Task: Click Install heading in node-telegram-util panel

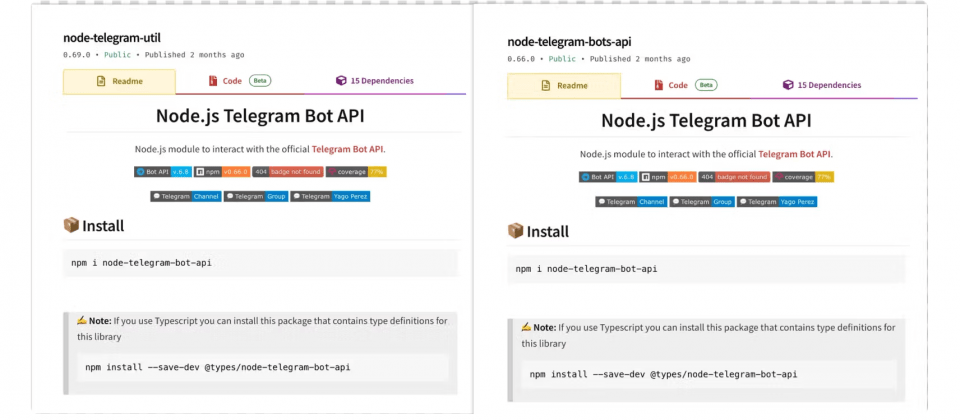Action: click(x=103, y=226)
